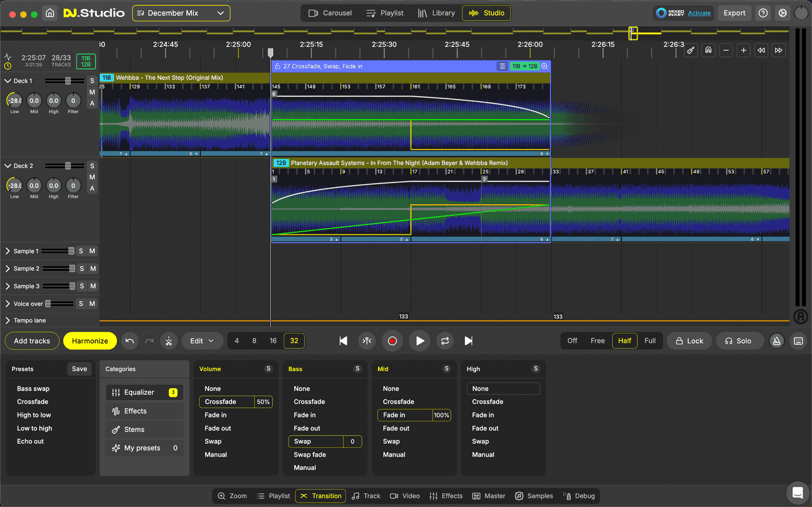Adjust Deck 2 volume slider
812x507 pixels.
click(64, 166)
